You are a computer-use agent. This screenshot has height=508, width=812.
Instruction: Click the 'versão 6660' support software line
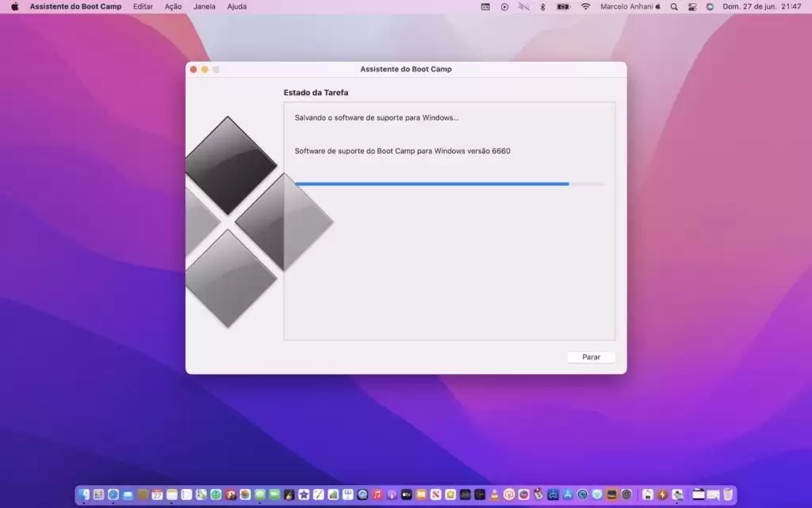[x=402, y=151]
